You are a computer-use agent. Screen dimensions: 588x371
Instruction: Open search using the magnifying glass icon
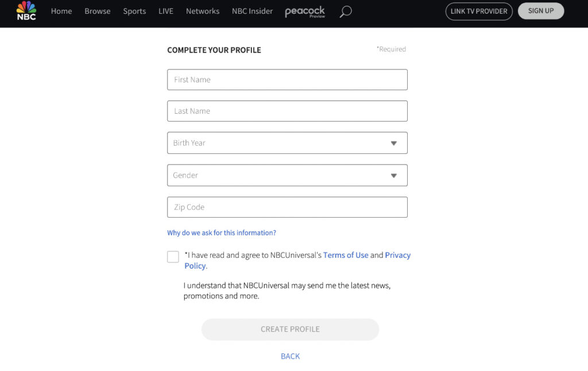tap(345, 11)
